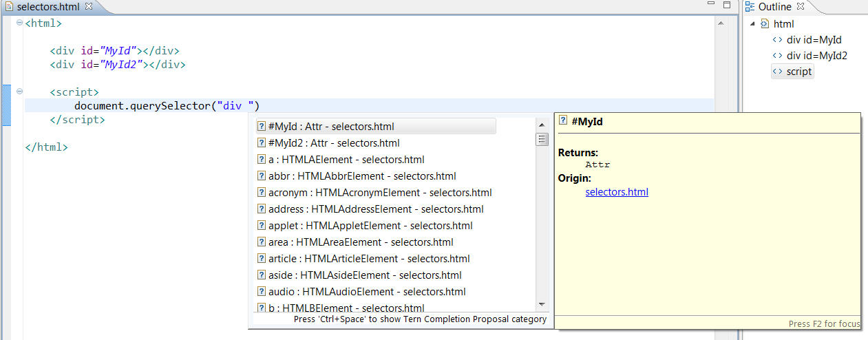Click the icon next to audio proposal
This screenshot has height=340, width=868.
point(262,292)
